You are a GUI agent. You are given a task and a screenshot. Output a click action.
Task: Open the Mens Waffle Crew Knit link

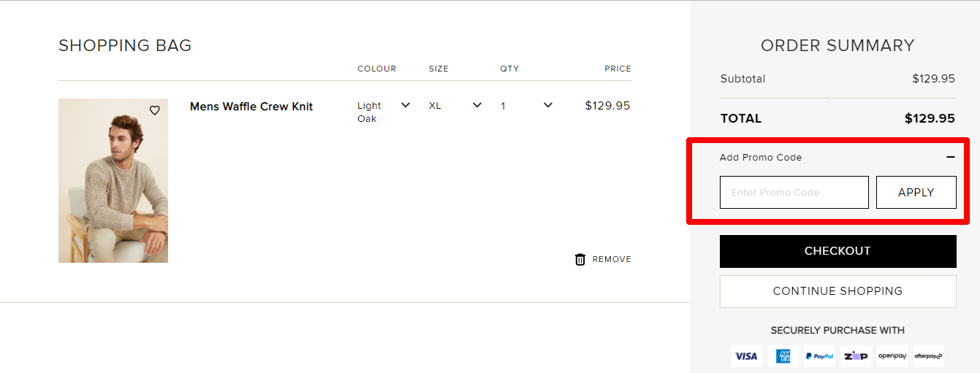[251, 107]
